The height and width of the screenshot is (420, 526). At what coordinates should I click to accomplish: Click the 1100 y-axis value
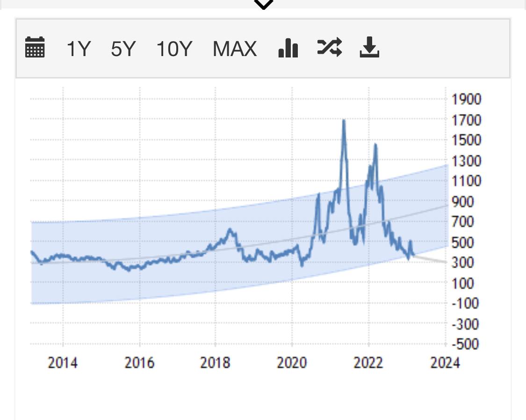click(x=466, y=181)
